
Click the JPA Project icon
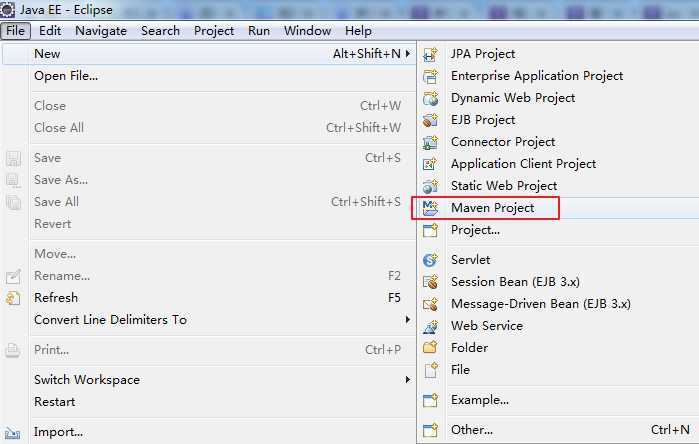pos(431,54)
